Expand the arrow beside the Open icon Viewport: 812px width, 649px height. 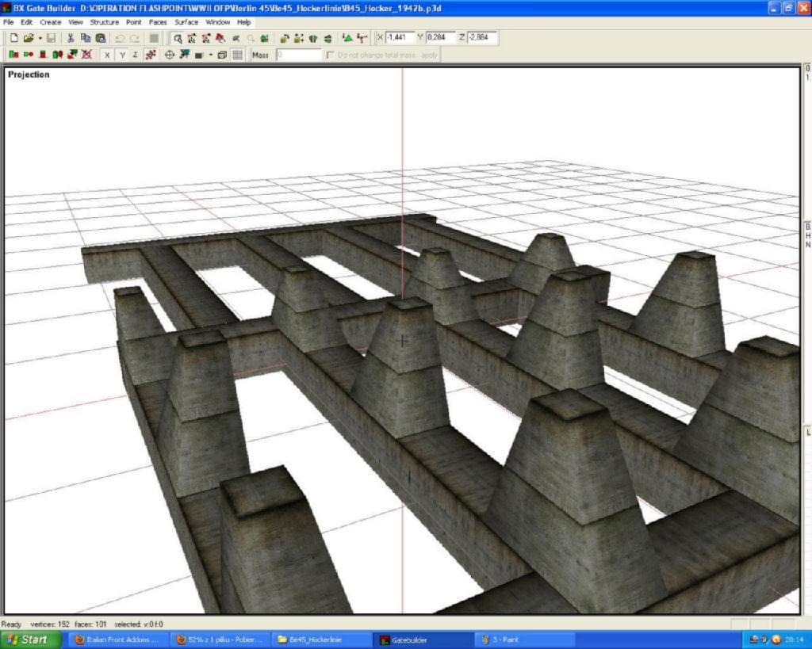coord(40,38)
